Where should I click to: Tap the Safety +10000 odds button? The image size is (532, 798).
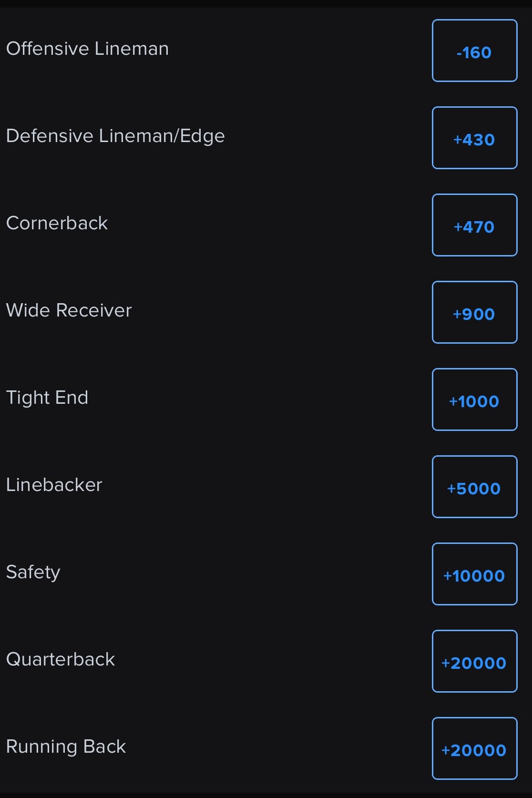click(x=474, y=574)
